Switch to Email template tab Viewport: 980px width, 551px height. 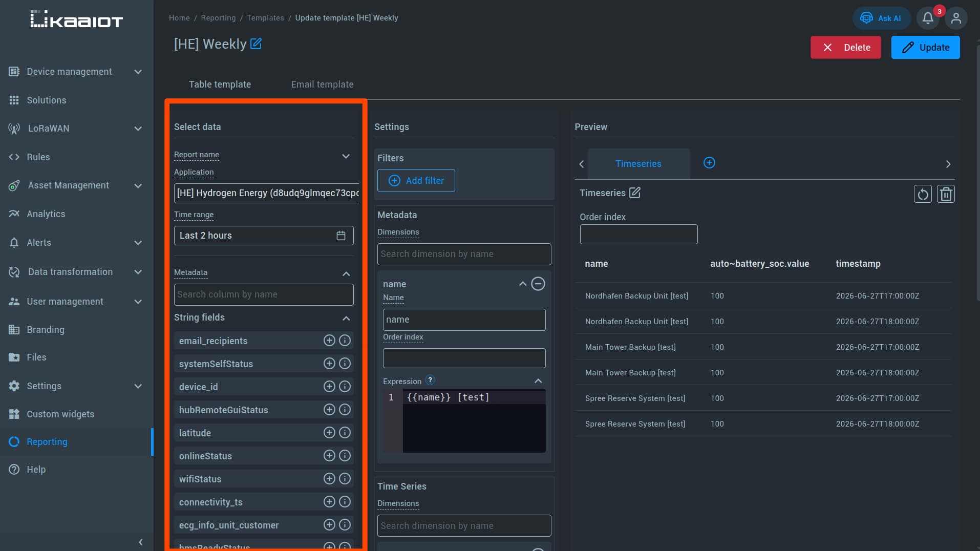pyautogui.click(x=322, y=84)
